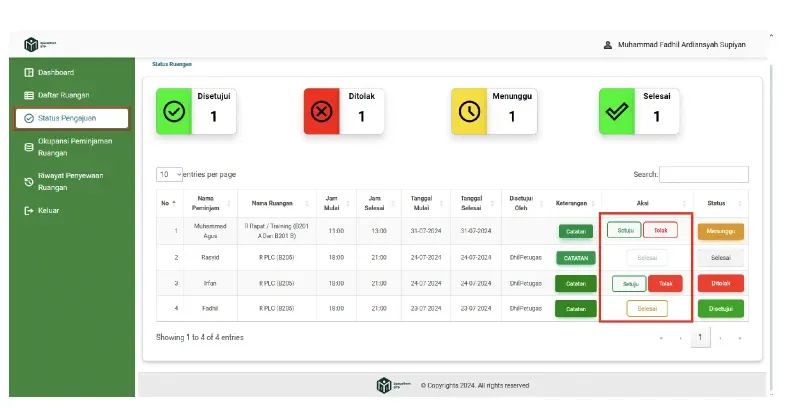This screenshot has width=794, height=408.
Task: Click Selesai action in Fadhil's row
Action: pos(647,309)
